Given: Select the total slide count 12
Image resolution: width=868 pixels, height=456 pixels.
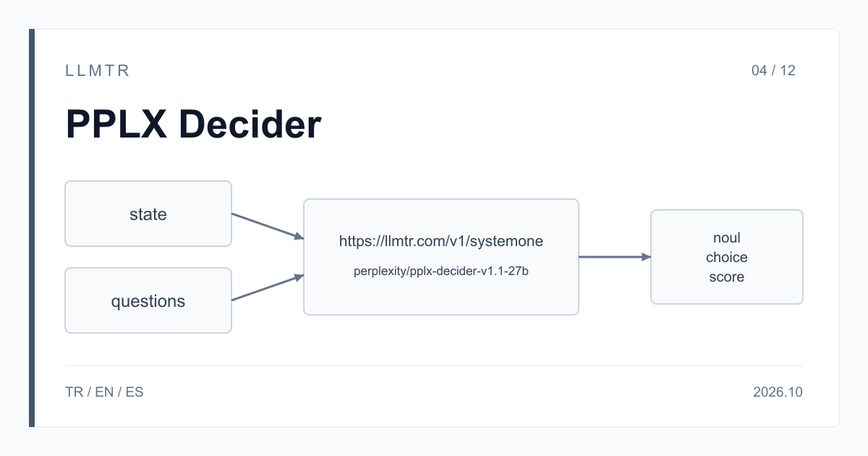Looking at the screenshot, I should click(x=788, y=71).
